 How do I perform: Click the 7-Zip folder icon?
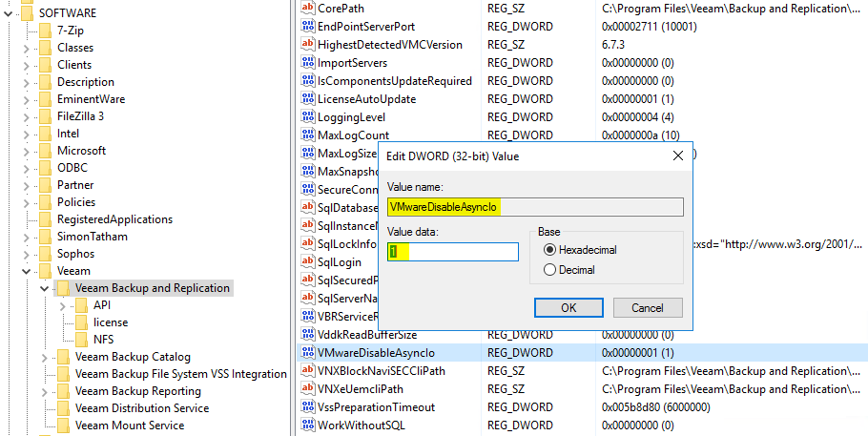(45, 31)
